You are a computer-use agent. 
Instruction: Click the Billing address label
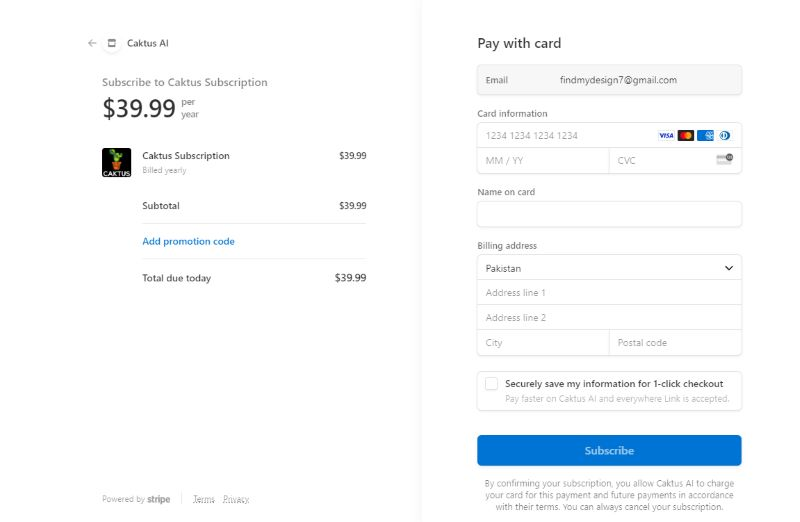[x=507, y=246]
